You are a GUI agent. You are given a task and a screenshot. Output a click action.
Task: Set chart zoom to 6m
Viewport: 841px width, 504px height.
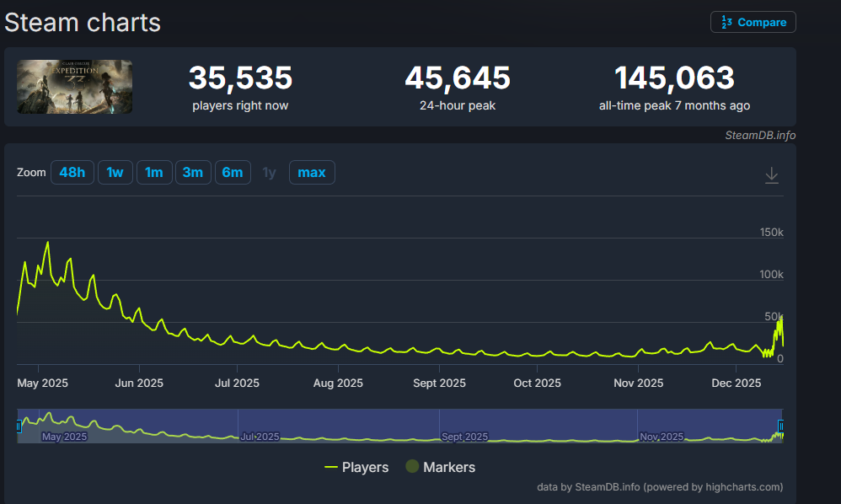233,172
